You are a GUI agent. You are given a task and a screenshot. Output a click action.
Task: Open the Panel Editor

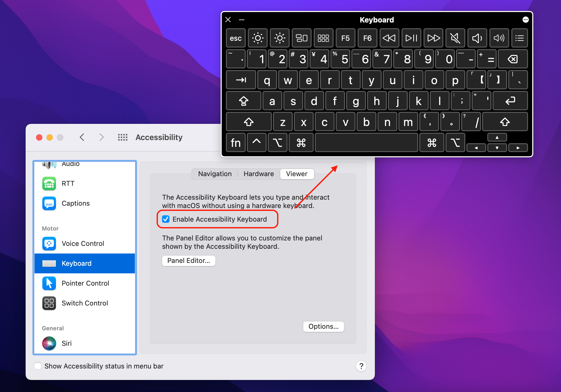click(188, 261)
